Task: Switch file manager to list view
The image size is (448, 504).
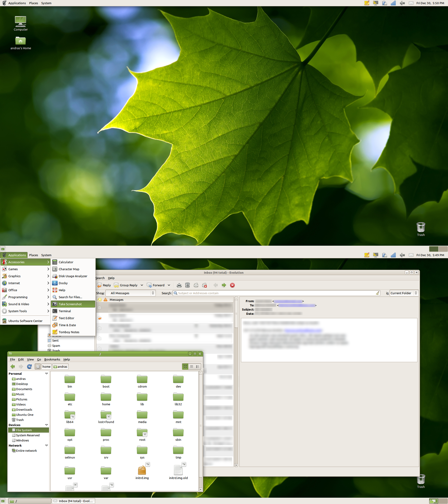Action: pyautogui.click(x=192, y=367)
